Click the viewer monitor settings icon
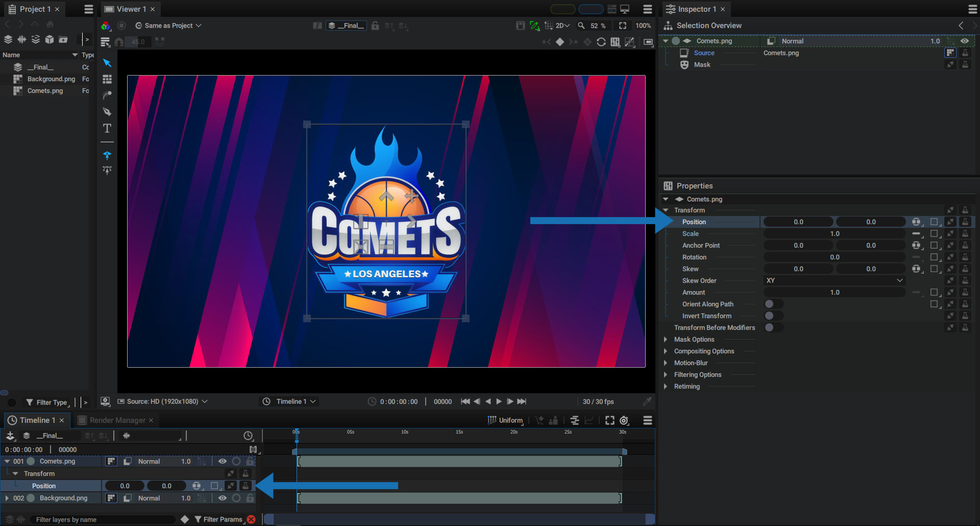 pyautogui.click(x=105, y=401)
